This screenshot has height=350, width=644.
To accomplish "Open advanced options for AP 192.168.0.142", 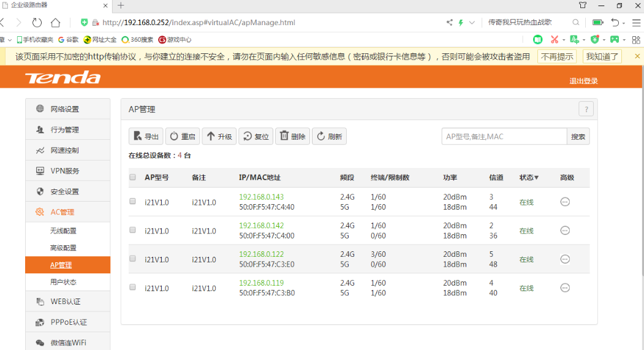I will 565,230.
